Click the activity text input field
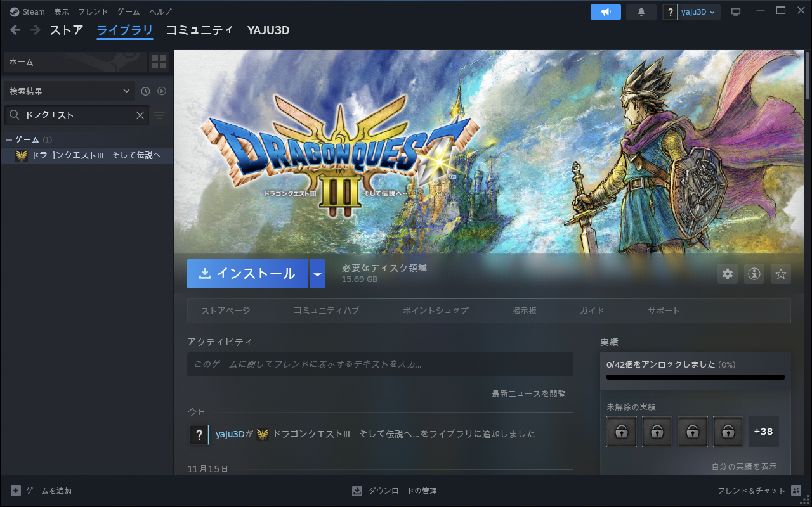 [x=380, y=364]
